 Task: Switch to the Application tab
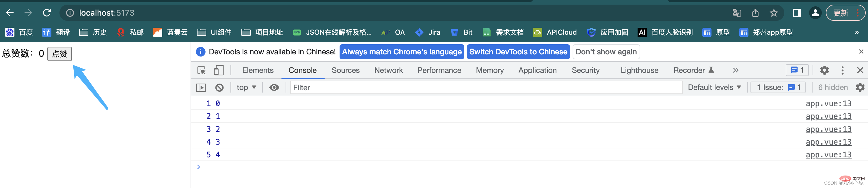tap(537, 70)
